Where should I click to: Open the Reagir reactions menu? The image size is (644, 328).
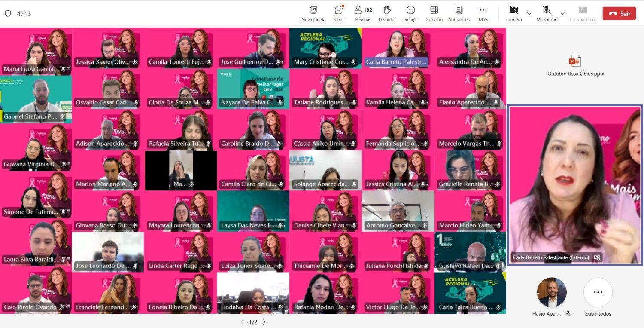[x=410, y=10]
